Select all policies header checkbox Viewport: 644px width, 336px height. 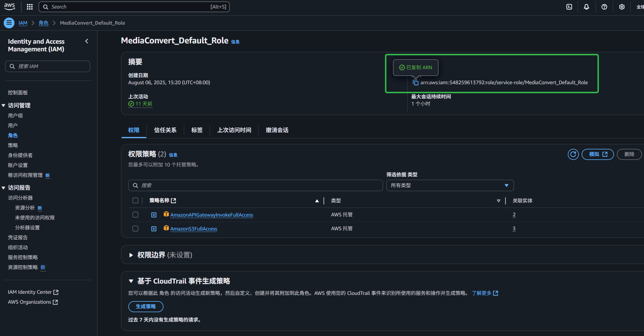[x=135, y=201]
